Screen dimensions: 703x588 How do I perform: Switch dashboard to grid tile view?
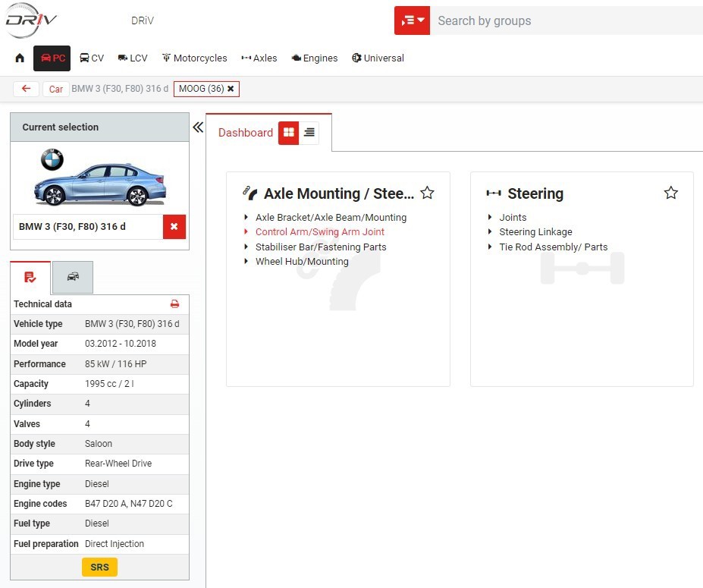[289, 133]
